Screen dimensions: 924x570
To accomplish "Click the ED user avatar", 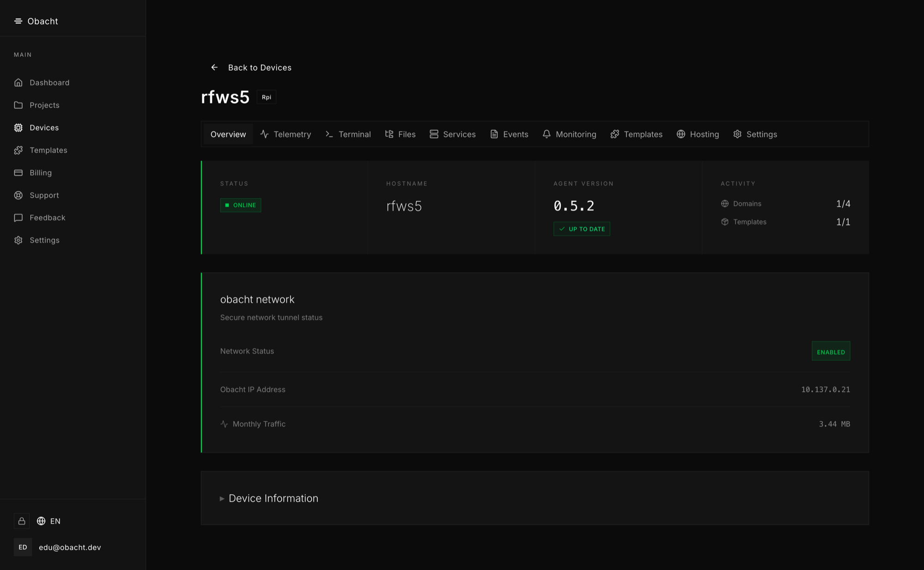I will pyautogui.click(x=23, y=547).
